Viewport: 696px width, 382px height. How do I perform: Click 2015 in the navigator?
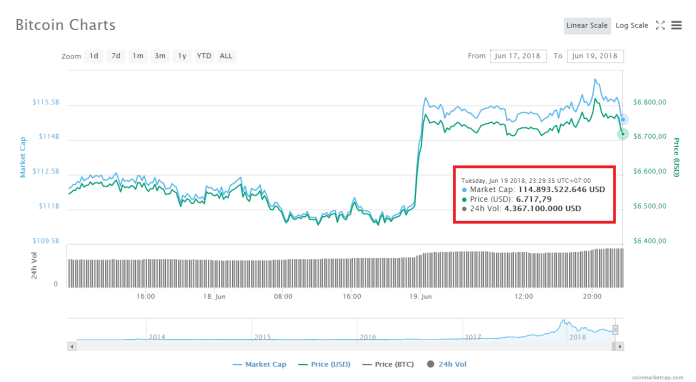point(262,337)
